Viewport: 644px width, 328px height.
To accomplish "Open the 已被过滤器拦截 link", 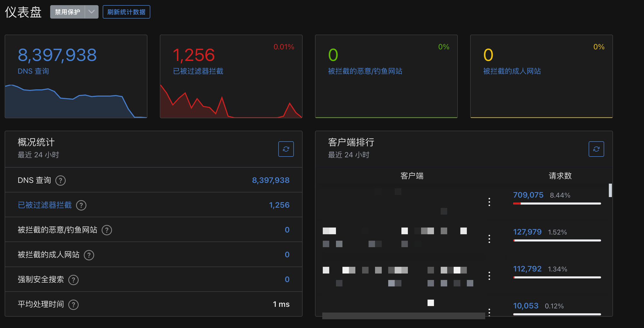I will click(x=44, y=205).
